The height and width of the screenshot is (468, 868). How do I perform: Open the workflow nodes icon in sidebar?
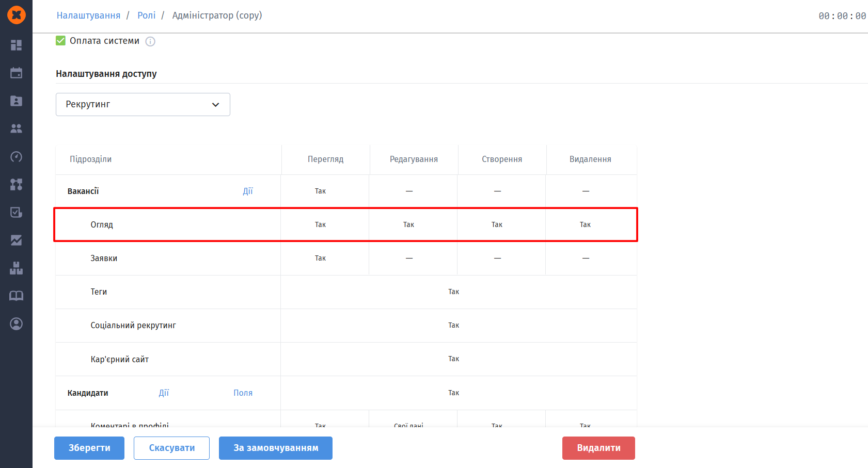[17, 184]
